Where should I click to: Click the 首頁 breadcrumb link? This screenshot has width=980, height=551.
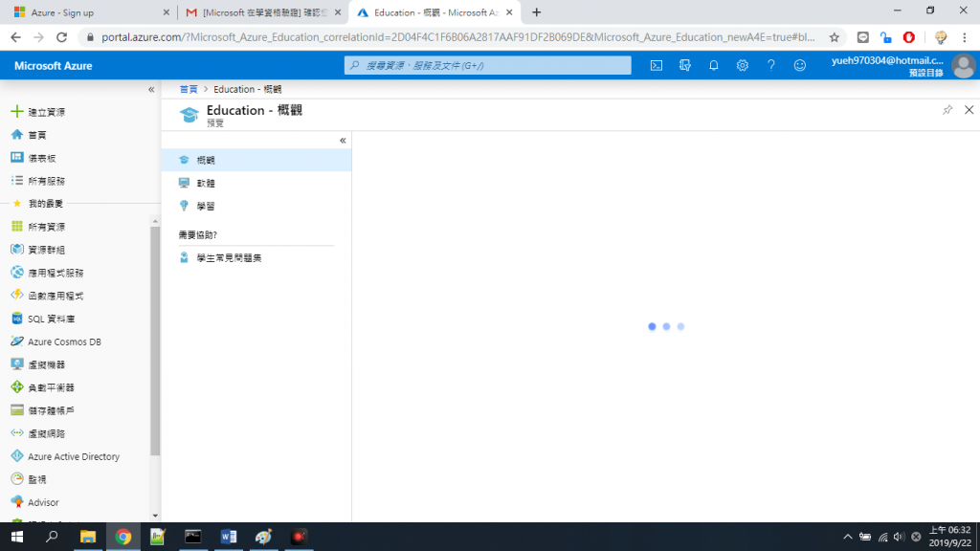click(x=189, y=89)
